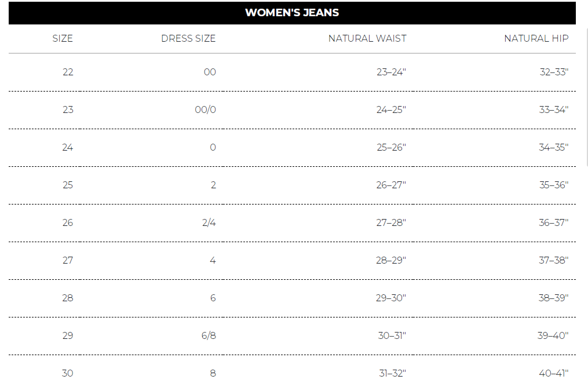Click the DRESS SIZE column header
Viewport: 588px width, 387px height.
188,39
